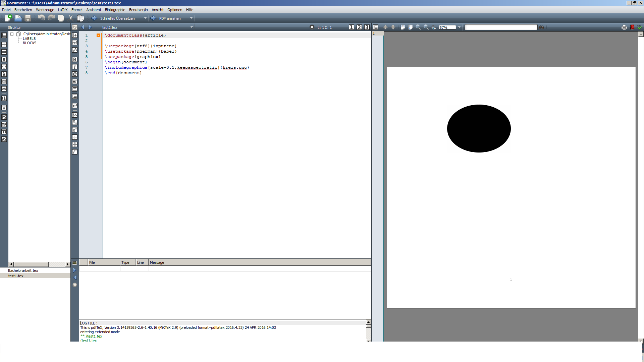Open the Assistent menu
This screenshot has height=362, width=644.
coord(94,10)
